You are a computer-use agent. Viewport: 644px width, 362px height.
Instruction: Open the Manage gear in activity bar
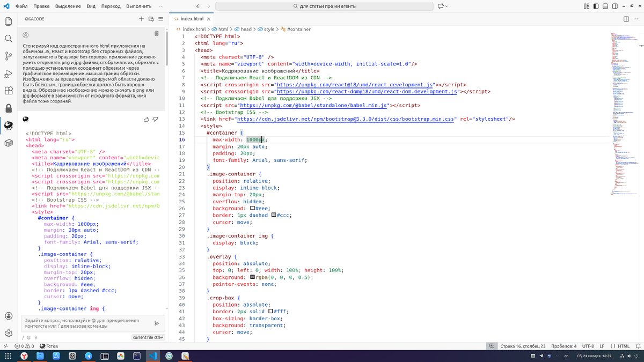point(9,333)
